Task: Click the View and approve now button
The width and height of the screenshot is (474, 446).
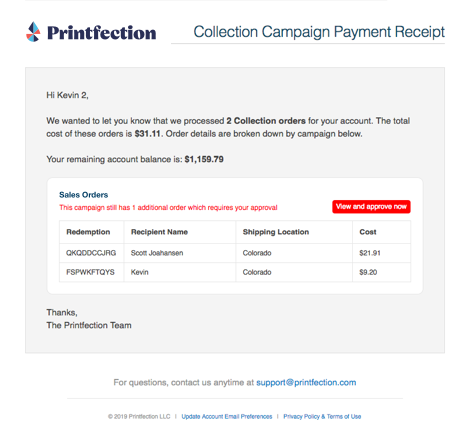Action: [371, 207]
